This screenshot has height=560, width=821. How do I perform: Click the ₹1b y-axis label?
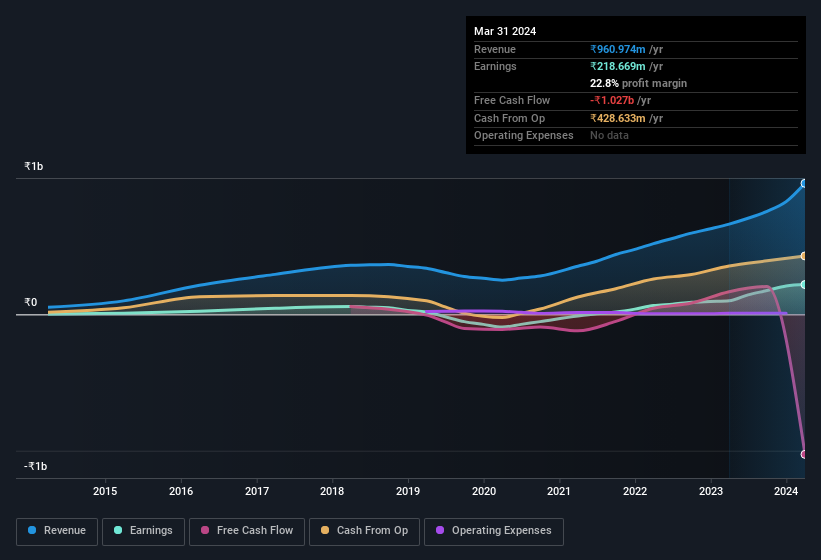[x=34, y=166]
